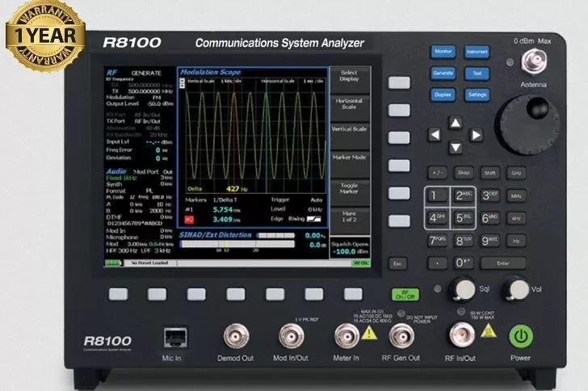
Task: Tap the blank soft key beside Select Display
Action: (x=399, y=82)
